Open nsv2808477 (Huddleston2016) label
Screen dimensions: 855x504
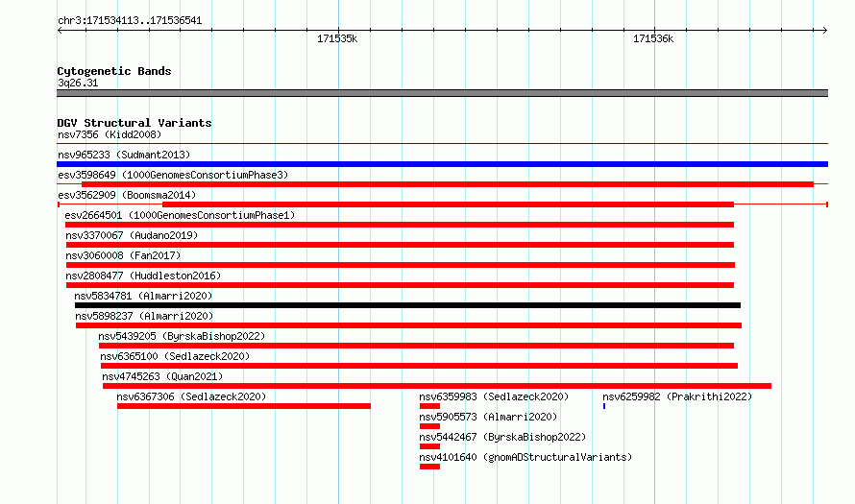143,276
